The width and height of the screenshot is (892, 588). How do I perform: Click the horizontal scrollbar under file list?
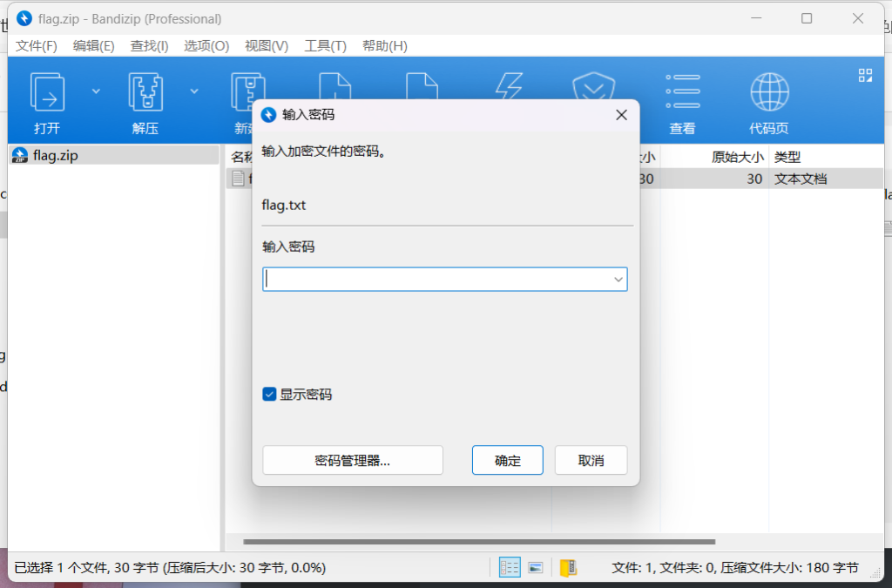(x=479, y=542)
